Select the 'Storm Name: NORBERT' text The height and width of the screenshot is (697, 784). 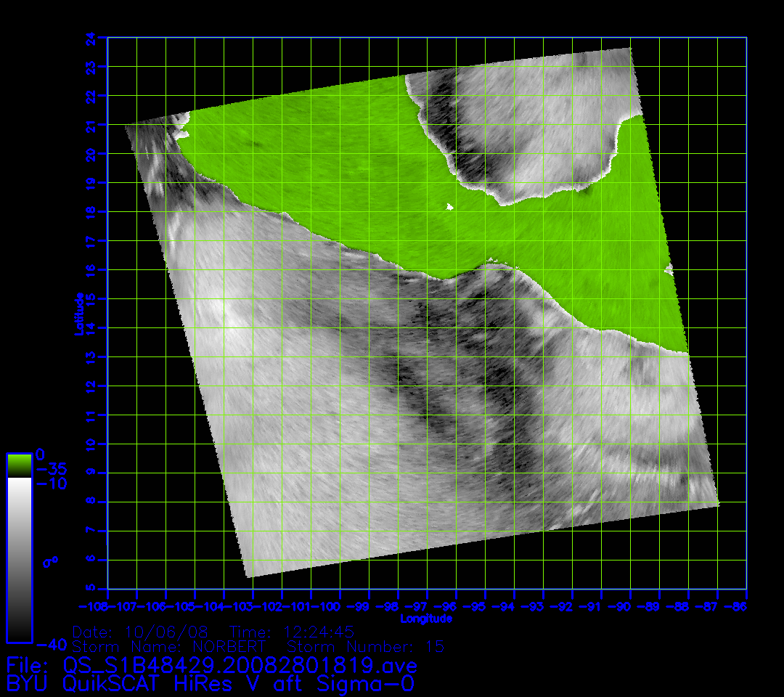tap(171, 646)
